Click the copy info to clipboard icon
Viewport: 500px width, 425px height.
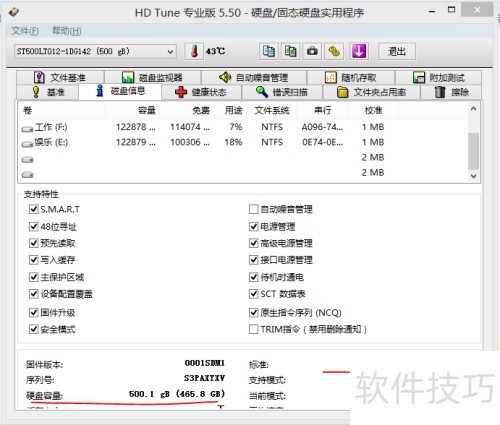point(269,51)
